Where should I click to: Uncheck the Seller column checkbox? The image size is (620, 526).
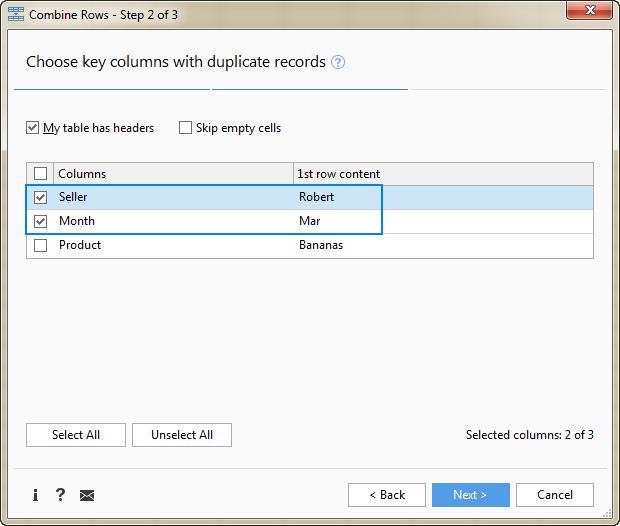pyautogui.click(x=40, y=197)
